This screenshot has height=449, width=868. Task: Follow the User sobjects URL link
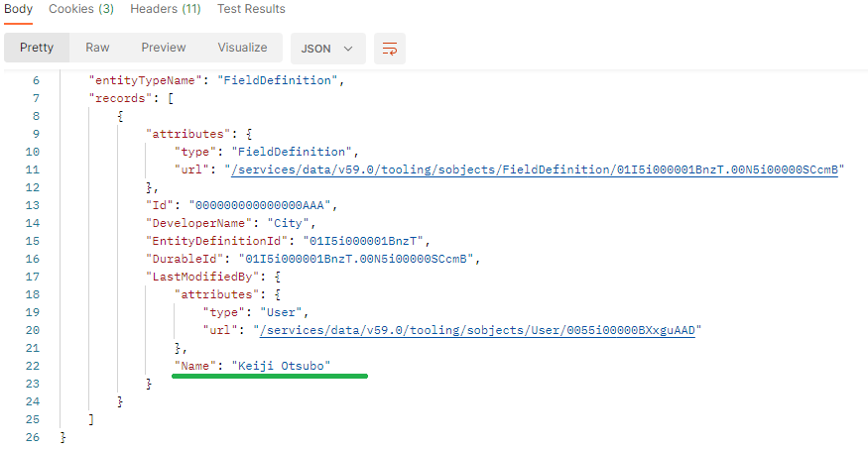477,330
